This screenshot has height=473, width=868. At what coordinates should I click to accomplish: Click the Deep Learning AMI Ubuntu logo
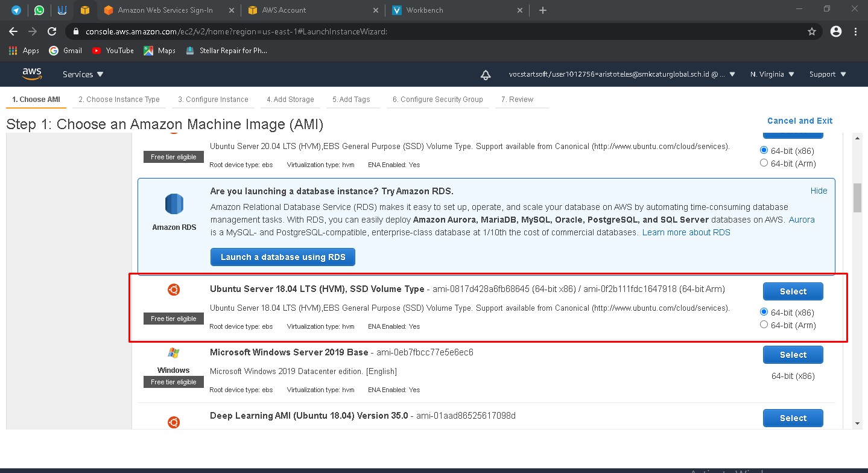coord(174,422)
